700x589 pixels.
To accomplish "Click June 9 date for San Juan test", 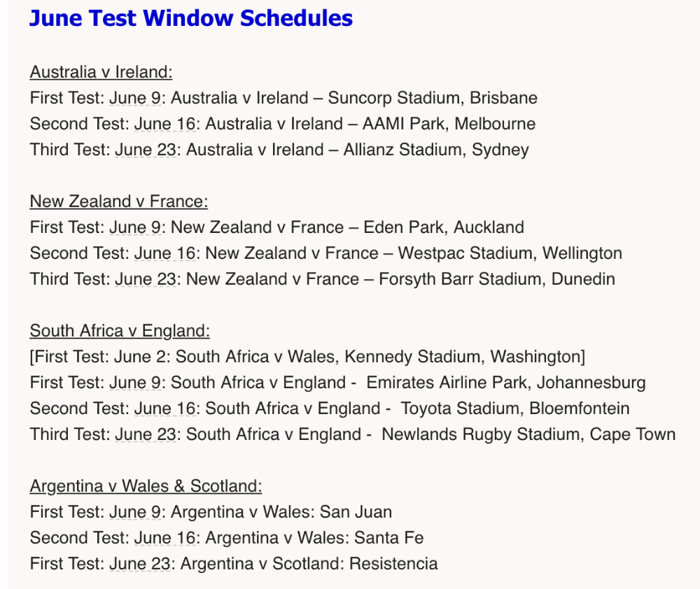I will pyautogui.click(x=135, y=512).
